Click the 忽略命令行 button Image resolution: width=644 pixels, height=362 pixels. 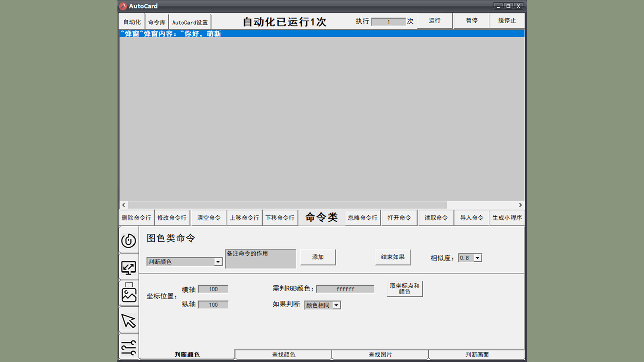click(x=363, y=218)
